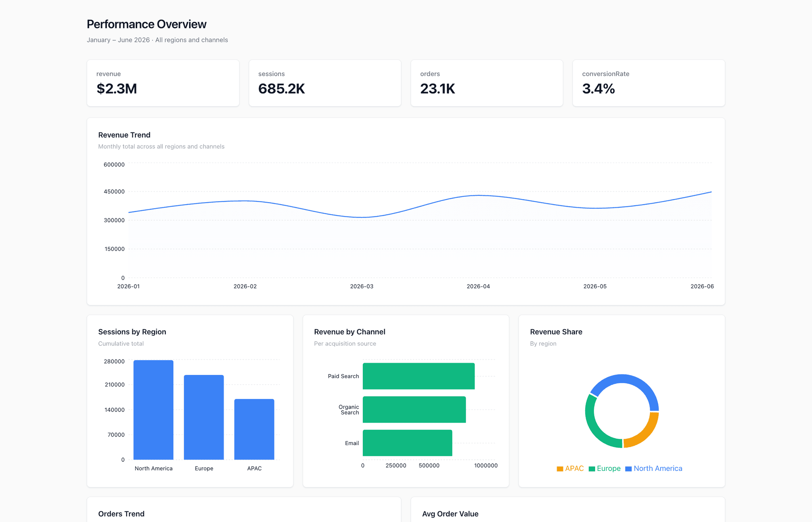Image resolution: width=812 pixels, height=522 pixels.
Task: Click the Europe sessions bar
Action: coord(204,417)
